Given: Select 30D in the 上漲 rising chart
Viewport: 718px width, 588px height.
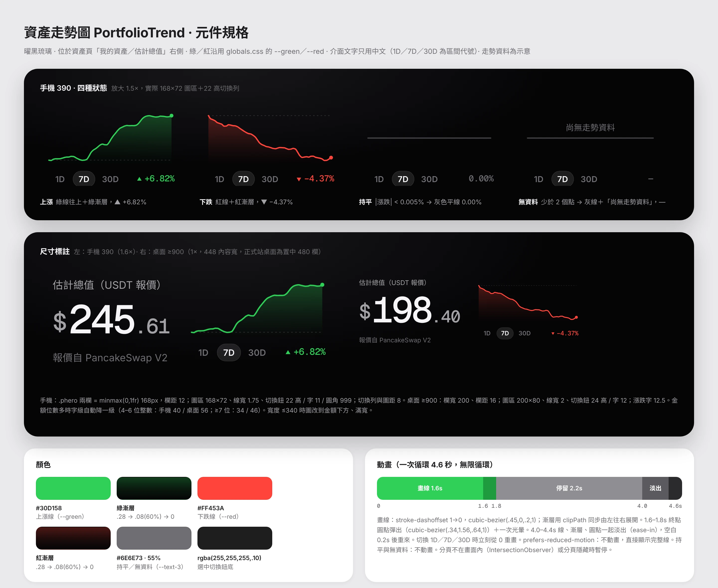Looking at the screenshot, I should pos(110,179).
